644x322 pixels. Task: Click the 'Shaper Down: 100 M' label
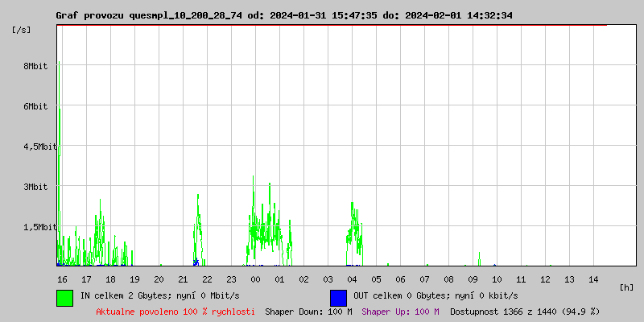(308, 311)
